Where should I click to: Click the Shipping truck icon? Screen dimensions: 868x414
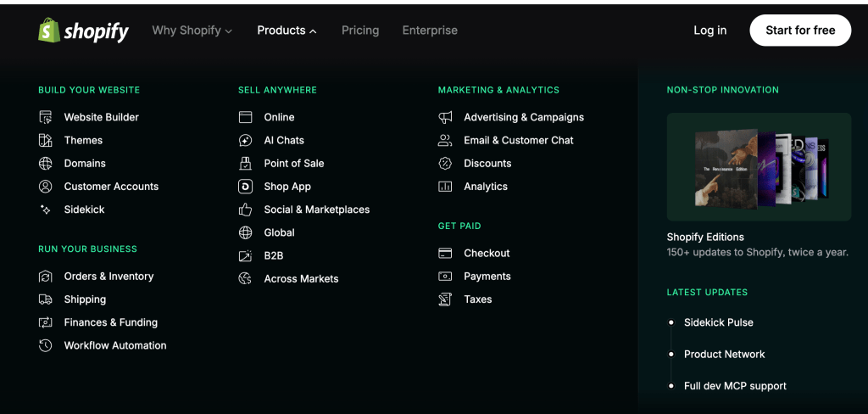[x=46, y=299]
